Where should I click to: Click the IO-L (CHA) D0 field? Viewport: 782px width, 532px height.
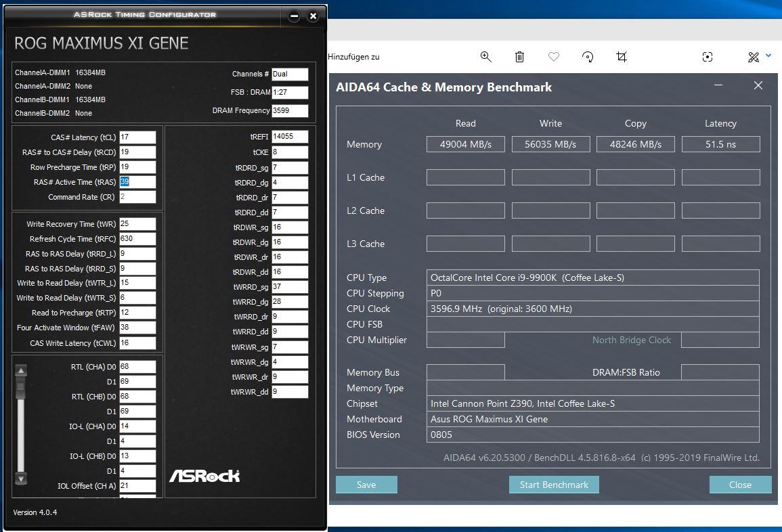pos(137,426)
